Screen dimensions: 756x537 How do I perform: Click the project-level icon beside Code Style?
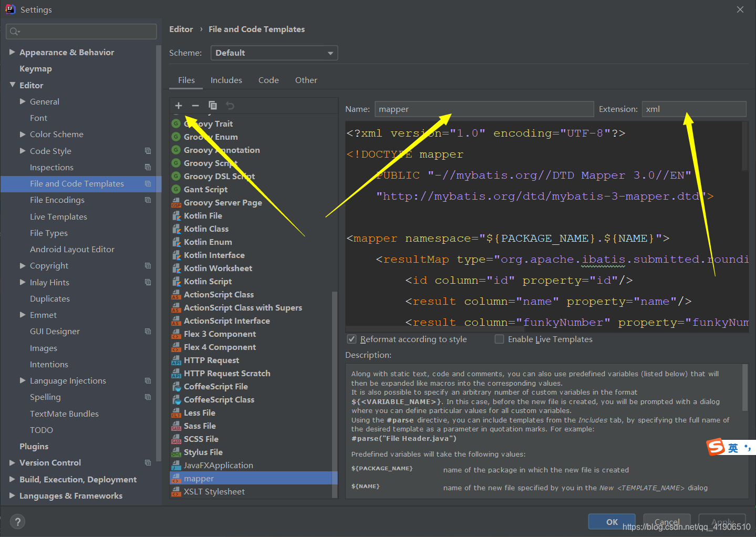click(148, 151)
